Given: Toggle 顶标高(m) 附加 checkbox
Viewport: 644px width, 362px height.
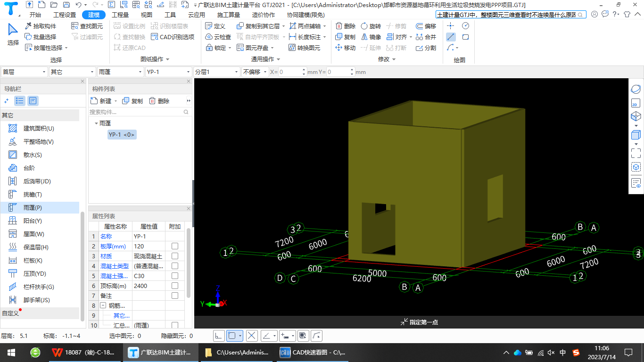Looking at the screenshot, I should (175, 286).
